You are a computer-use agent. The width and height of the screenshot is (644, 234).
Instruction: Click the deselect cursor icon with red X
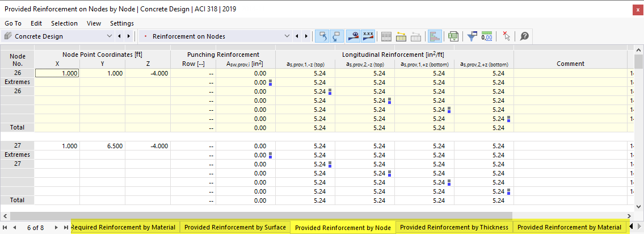[x=506, y=36]
